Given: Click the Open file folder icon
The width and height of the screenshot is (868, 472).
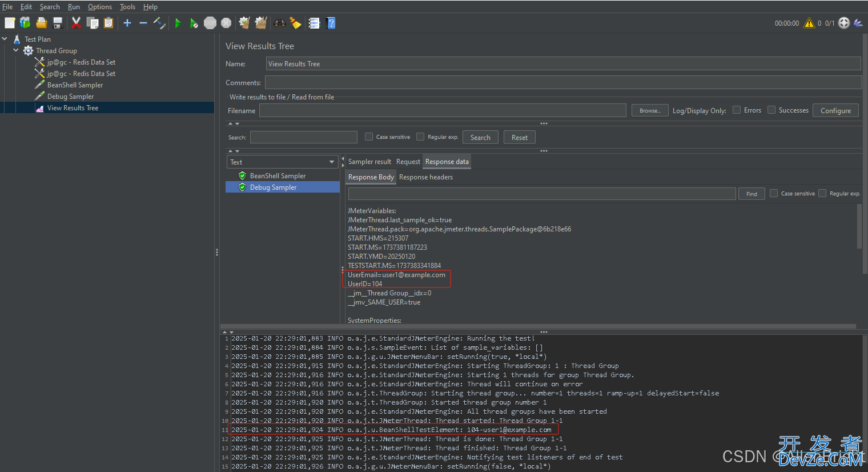Looking at the screenshot, I should tap(41, 23).
